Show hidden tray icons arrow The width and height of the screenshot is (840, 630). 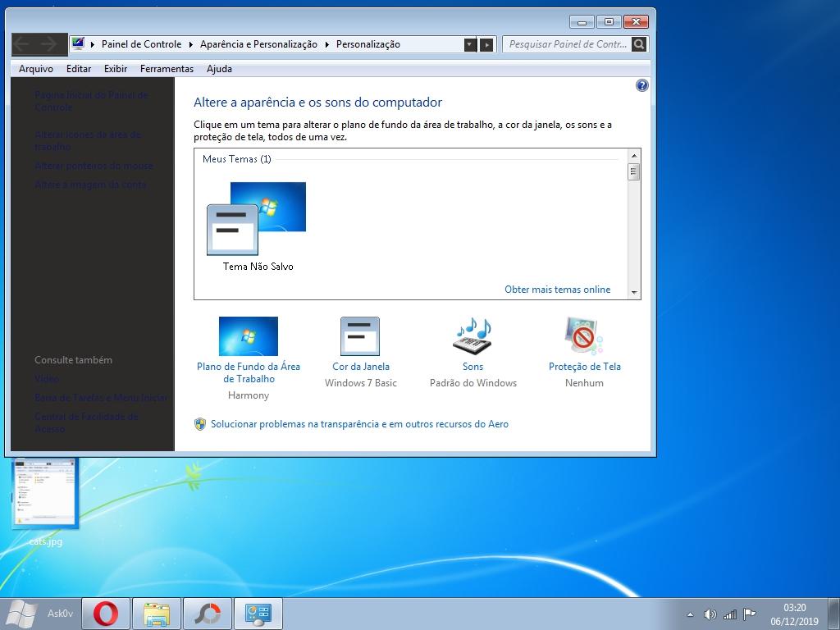coord(690,614)
